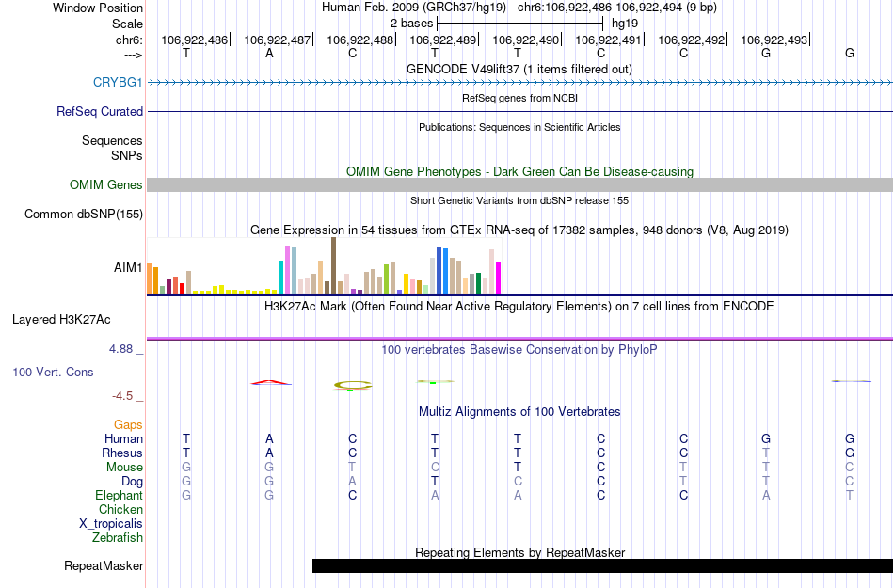894x588 pixels.
Task: Click the 'hg19' text beside scale bar
Action: tap(624, 24)
